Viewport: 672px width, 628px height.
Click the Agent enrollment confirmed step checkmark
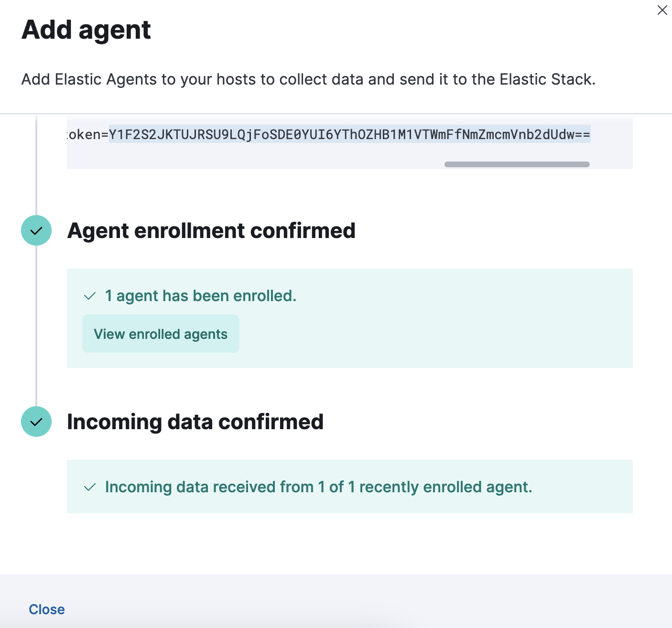pyautogui.click(x=36, y=230)
